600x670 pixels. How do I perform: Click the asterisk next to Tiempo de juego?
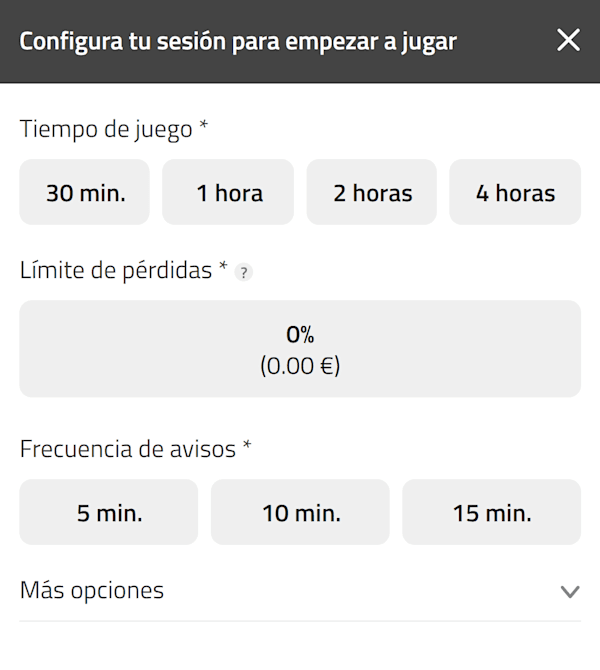[x=204, y=126]
